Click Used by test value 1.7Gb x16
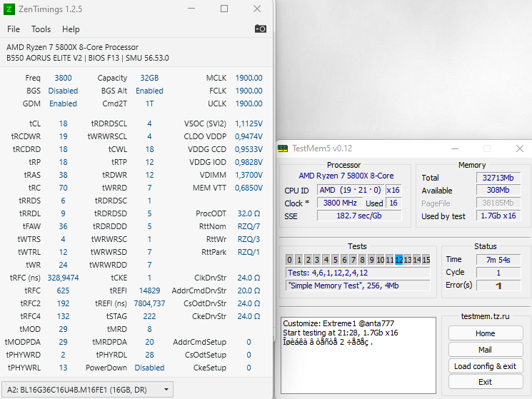 tap(498, 216)
